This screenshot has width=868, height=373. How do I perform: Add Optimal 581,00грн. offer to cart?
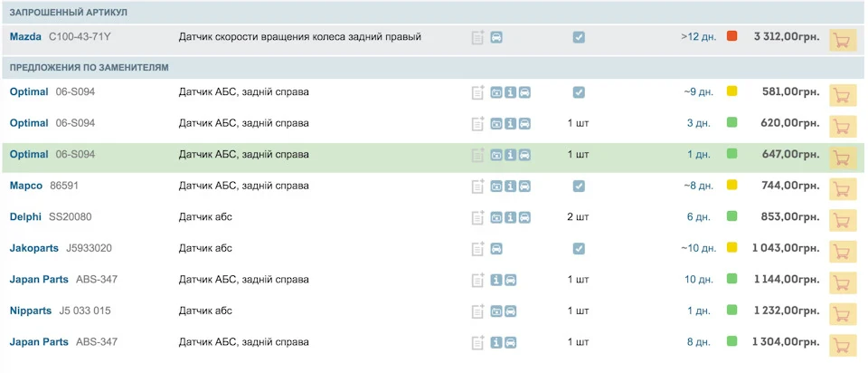click(842, 95)
